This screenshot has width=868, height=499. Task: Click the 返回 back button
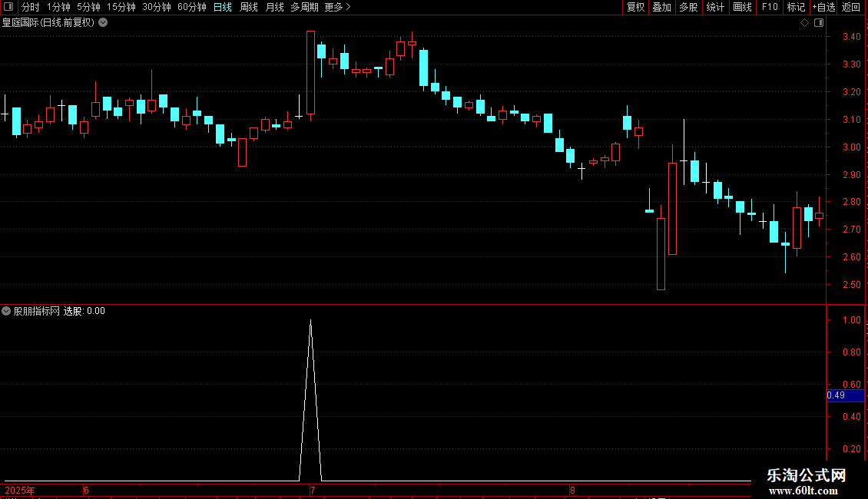tap(851, 7)
